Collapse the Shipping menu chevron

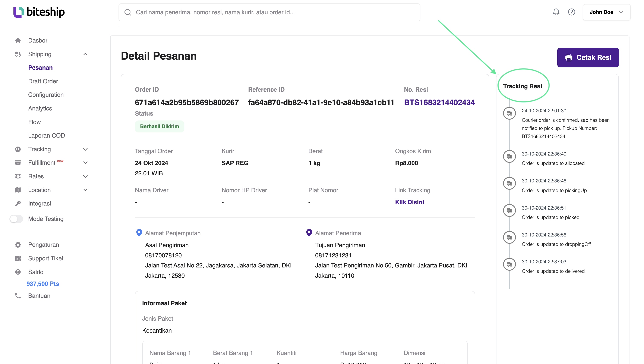[85, 54]
